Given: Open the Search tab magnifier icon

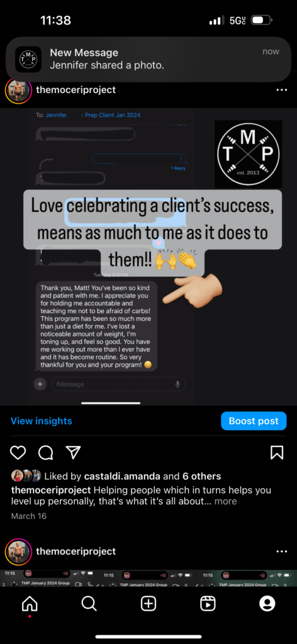Looking at the screenshot, I should click(89, 603).
